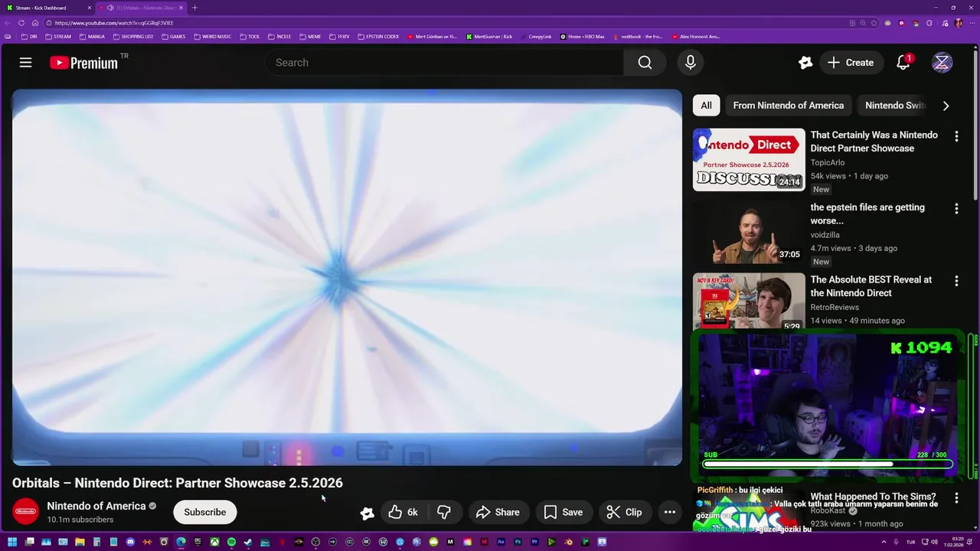The height and width of the screenshot is (551, 980).
Task: Show next chips with right chevron
Action: click(946, 106)
